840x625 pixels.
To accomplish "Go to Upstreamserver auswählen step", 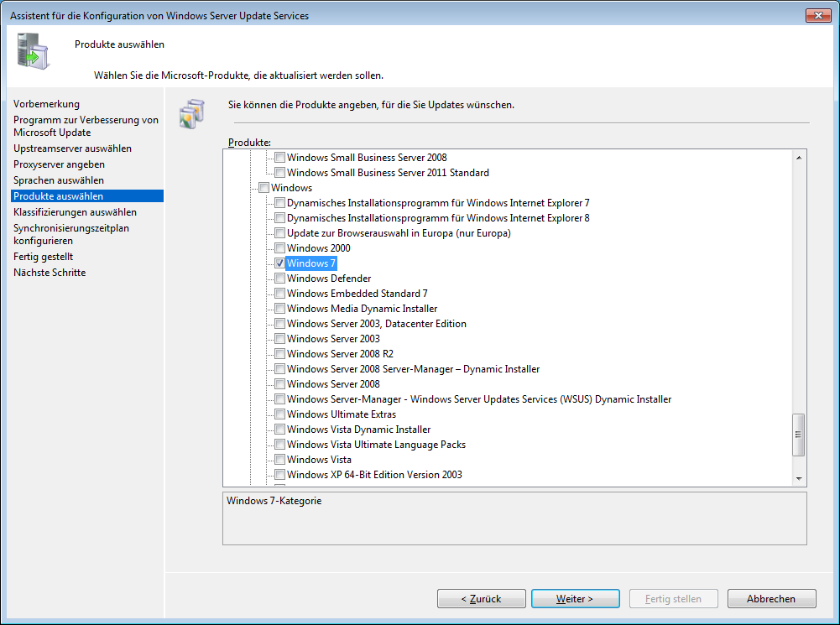I will click(x=72, y=148).
